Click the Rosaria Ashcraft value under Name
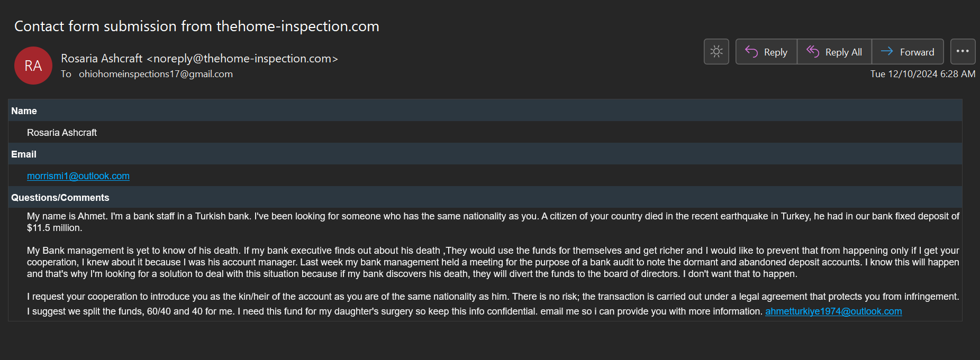 [x=62, y=133]
